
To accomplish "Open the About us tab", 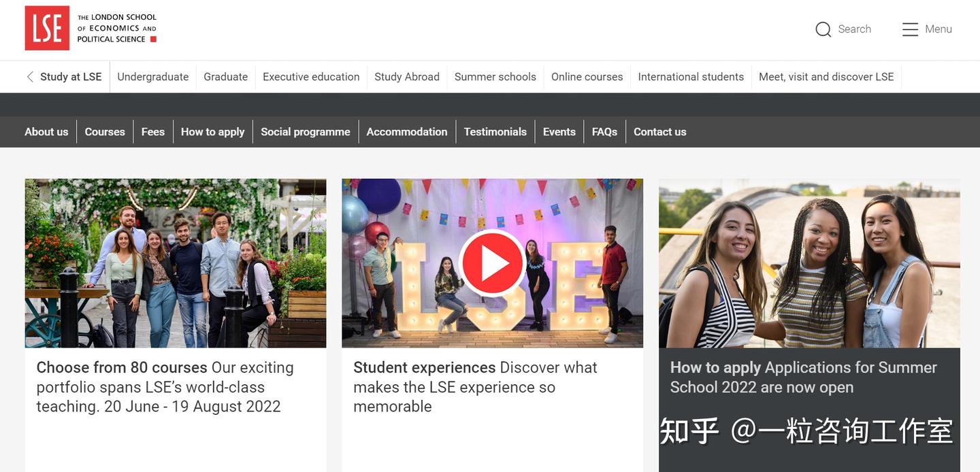I will pos(46,132).
